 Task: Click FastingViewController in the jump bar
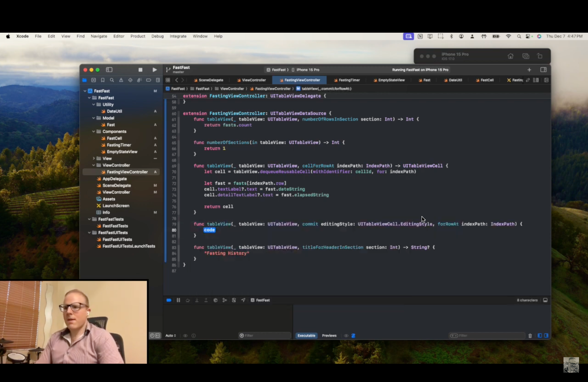click(x=270, y=89)
